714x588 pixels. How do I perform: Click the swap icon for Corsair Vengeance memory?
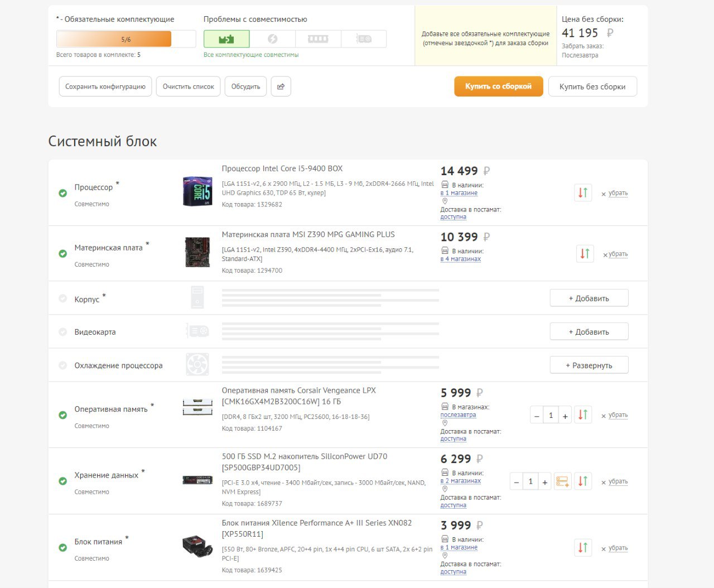click(x=583, y=415)
